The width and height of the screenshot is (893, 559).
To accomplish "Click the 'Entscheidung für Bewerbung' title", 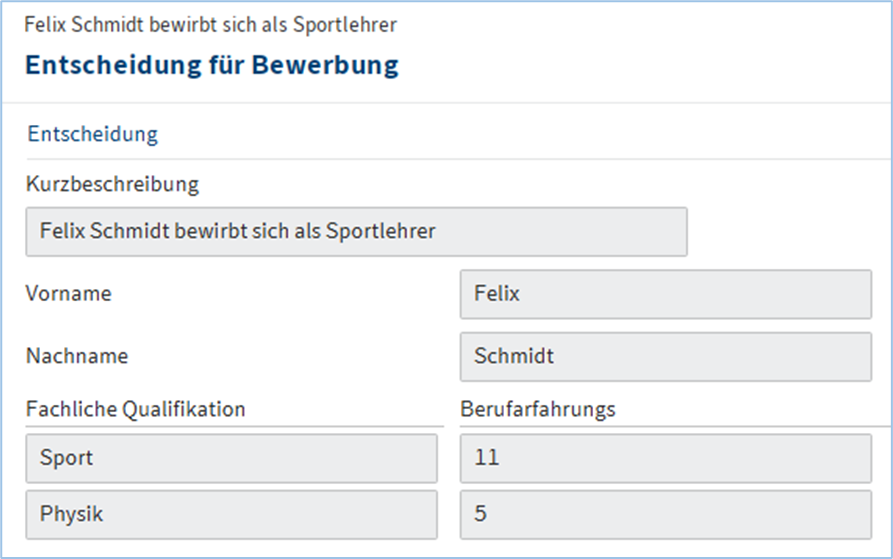I will pos(211,65).
